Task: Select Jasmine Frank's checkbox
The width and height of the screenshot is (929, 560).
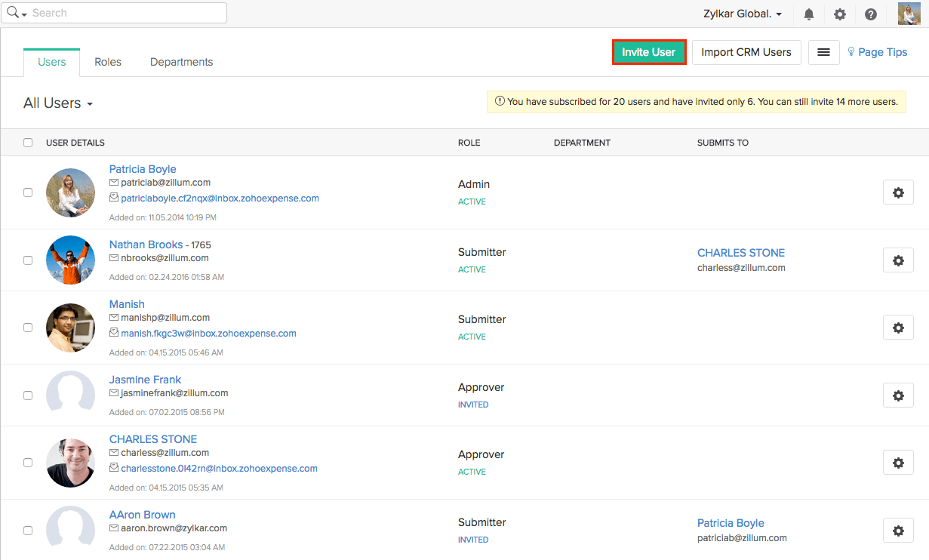Action: click(28, 395)
